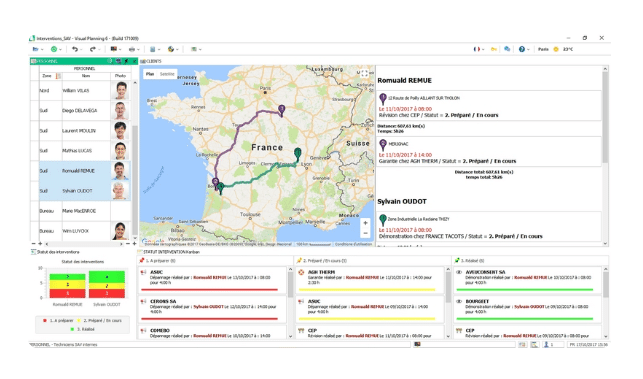Open the dropdown arrow beside the printer icon

(x=139, y=50)
